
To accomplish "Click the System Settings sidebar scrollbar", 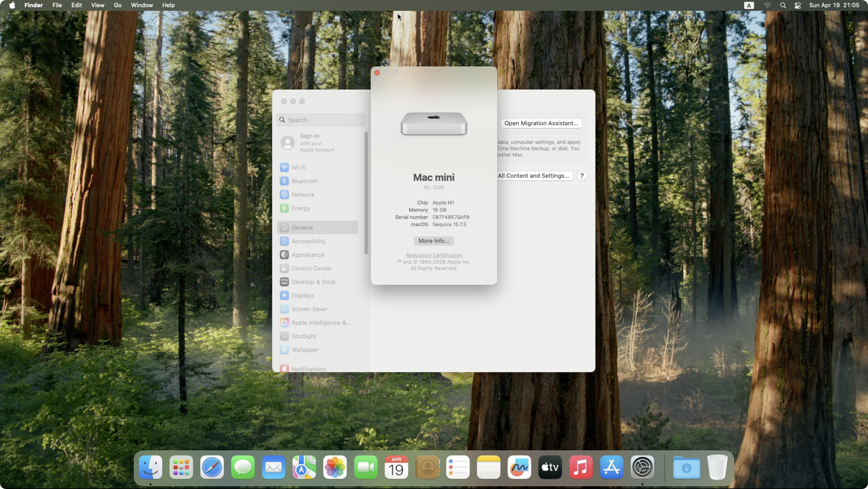I will coord(366,194).
